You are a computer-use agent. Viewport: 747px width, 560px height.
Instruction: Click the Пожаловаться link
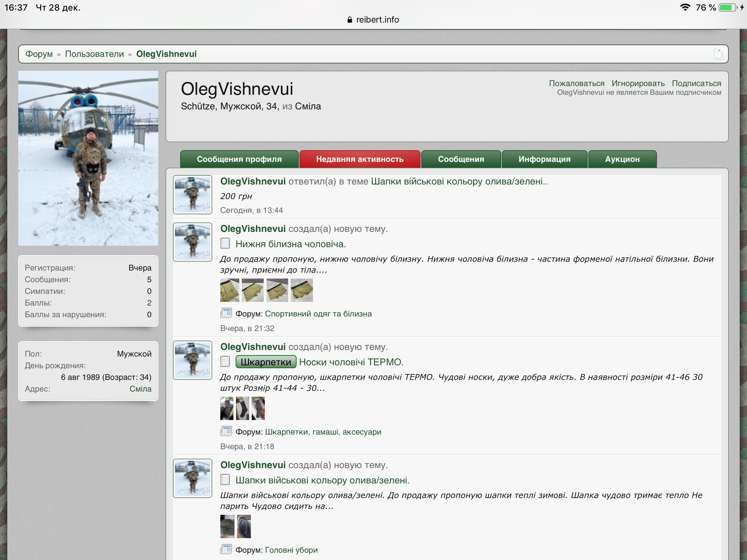(x=576, y=83)
